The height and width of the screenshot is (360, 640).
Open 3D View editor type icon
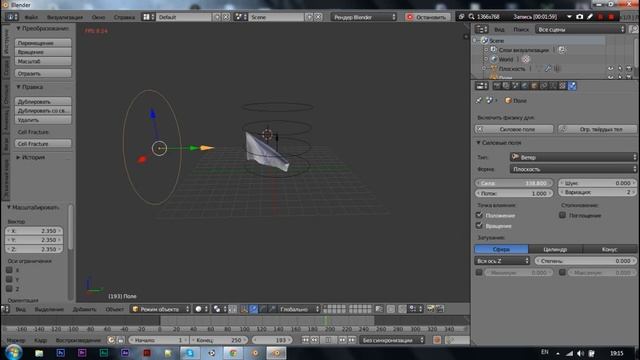point(5,309)
